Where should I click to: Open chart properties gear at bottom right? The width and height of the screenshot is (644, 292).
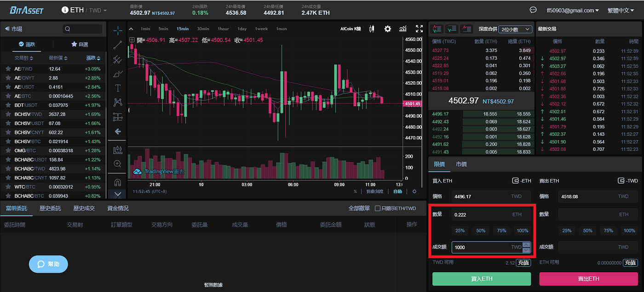point(414,191)
